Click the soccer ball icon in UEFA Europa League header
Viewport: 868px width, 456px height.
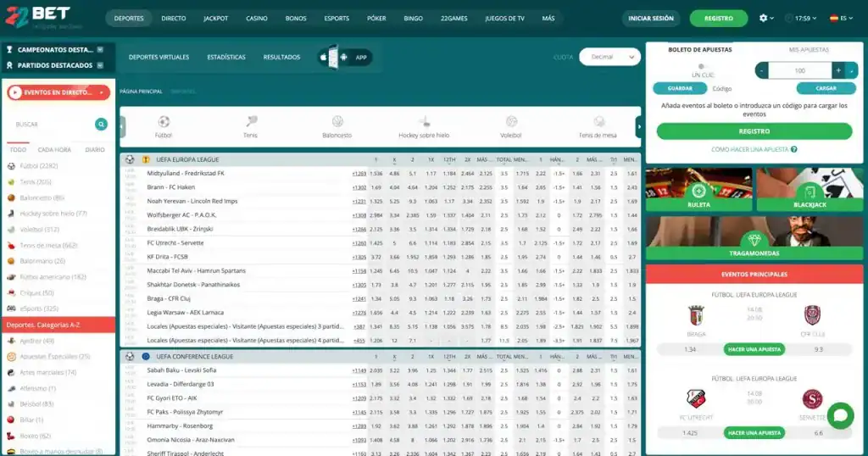(130, 159)
